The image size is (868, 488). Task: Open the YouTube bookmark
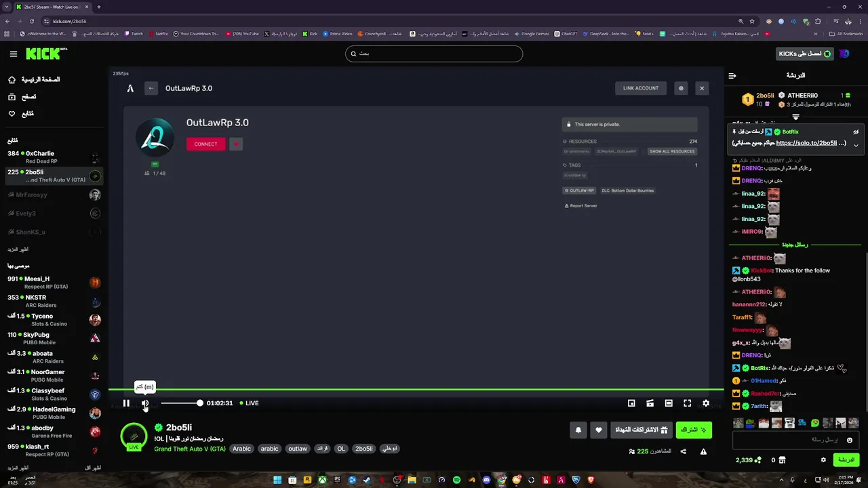point(242,33)
